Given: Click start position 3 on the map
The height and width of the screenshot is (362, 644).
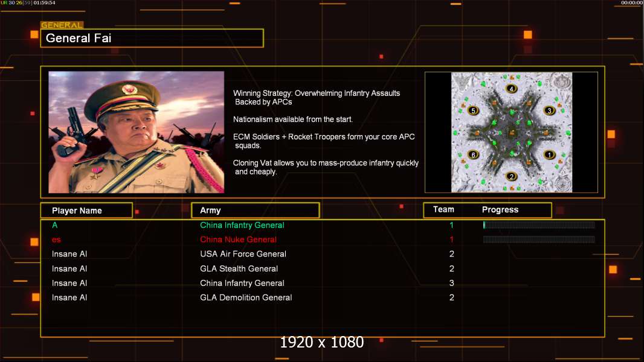Looking at the screenshot, I should (x=549, y=110).
